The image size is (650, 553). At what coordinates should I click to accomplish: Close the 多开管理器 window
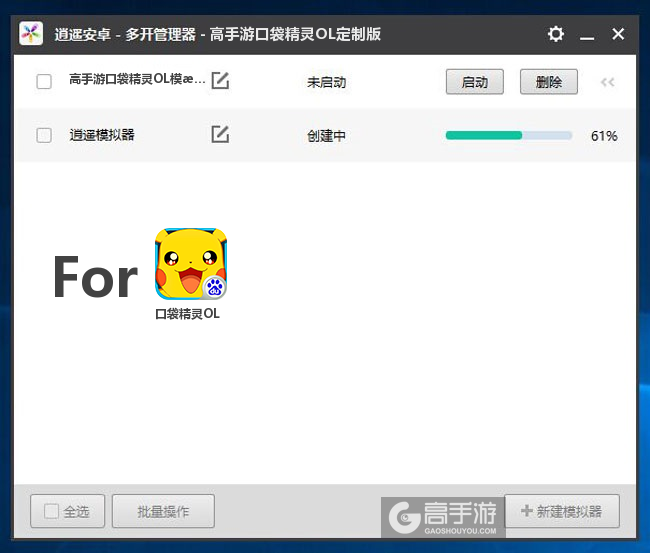click(618, 34)
